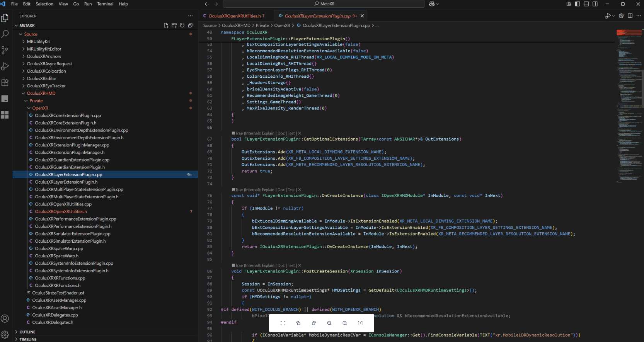Toggle secondary side bar visibility
The width and height of the screenshot is (644, 342).
coord(595,4)
